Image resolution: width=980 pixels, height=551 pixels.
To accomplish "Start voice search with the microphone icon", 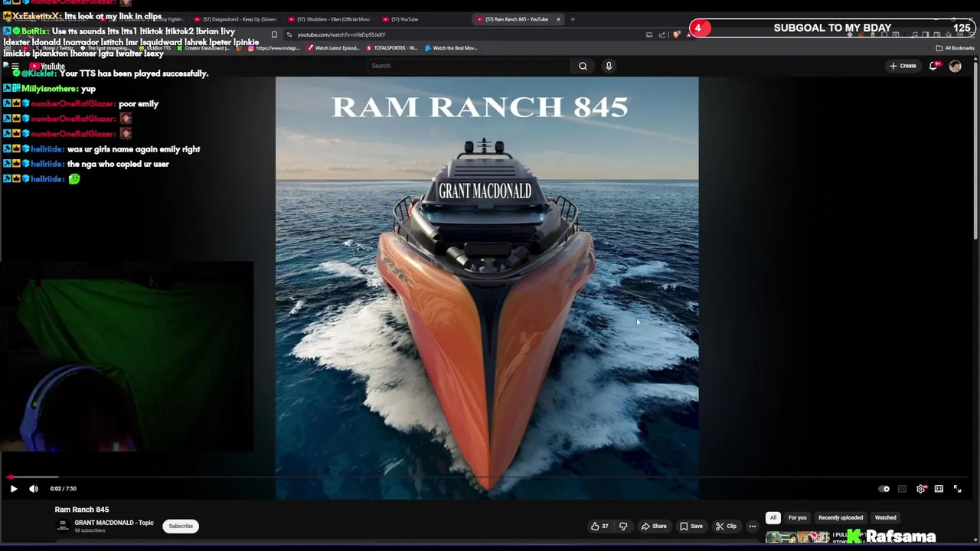I will click(609, 66).
